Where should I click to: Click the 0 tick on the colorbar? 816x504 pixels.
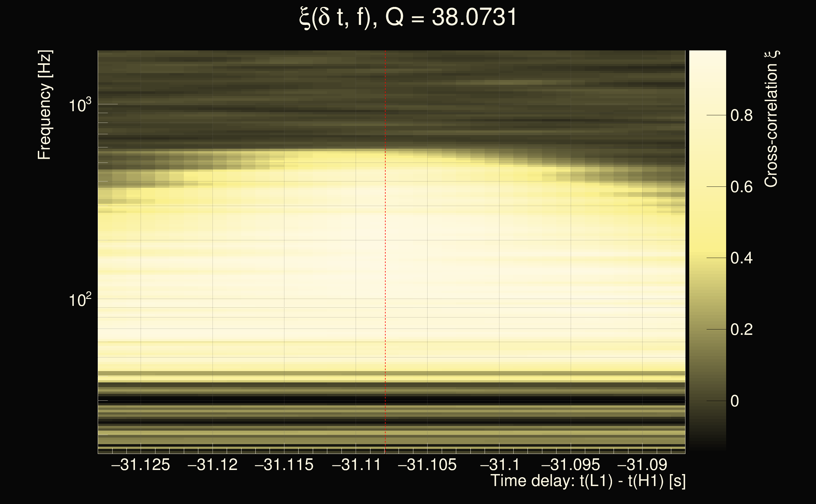(x=735, y=401)
